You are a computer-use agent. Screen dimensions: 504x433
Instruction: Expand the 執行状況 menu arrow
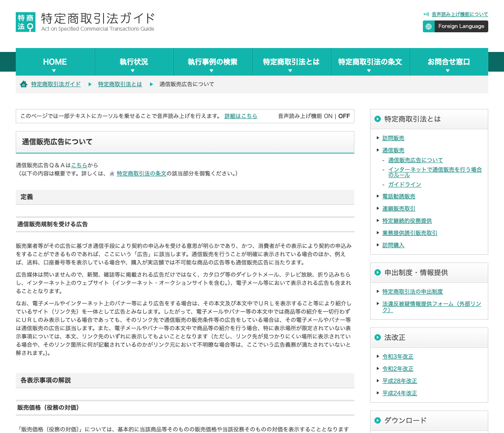(133, 71)
